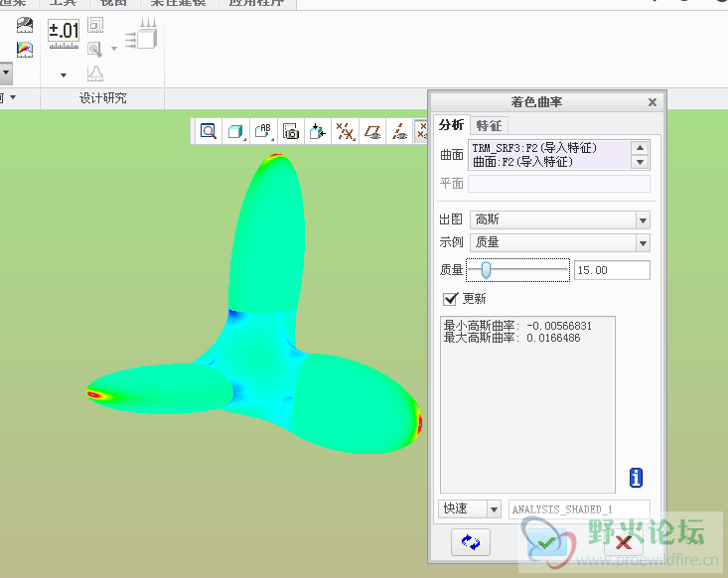Screen dimensions: 728x578
Task: Click the repeat analysis arrows button
Action: tap(471, 542)
